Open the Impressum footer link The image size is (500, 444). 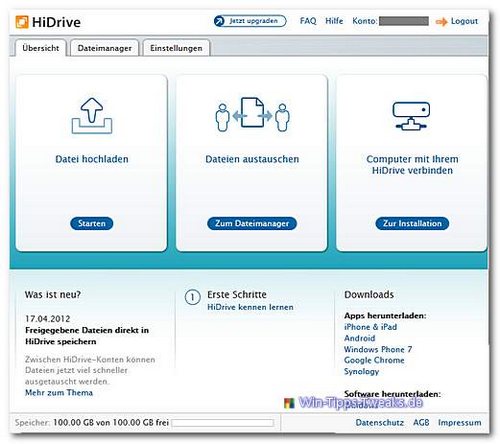pyautogui.click(x=459, y=423)
